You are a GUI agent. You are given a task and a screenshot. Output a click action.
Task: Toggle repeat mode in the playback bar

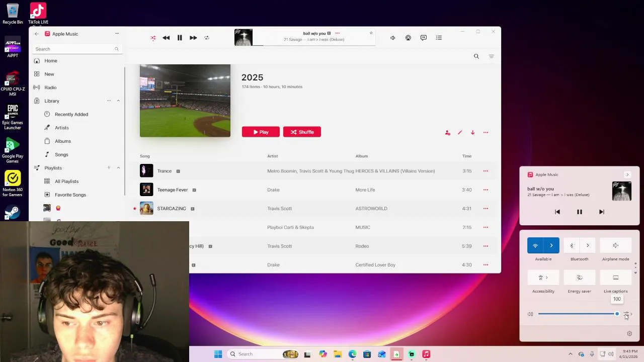(x=207, y=38)
